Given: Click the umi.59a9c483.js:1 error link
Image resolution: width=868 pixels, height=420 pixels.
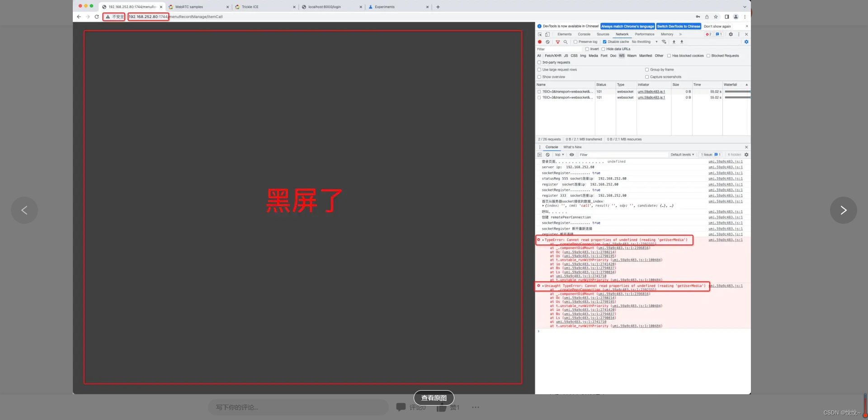Looking at the screenshot, I should [x=725, y=240].
